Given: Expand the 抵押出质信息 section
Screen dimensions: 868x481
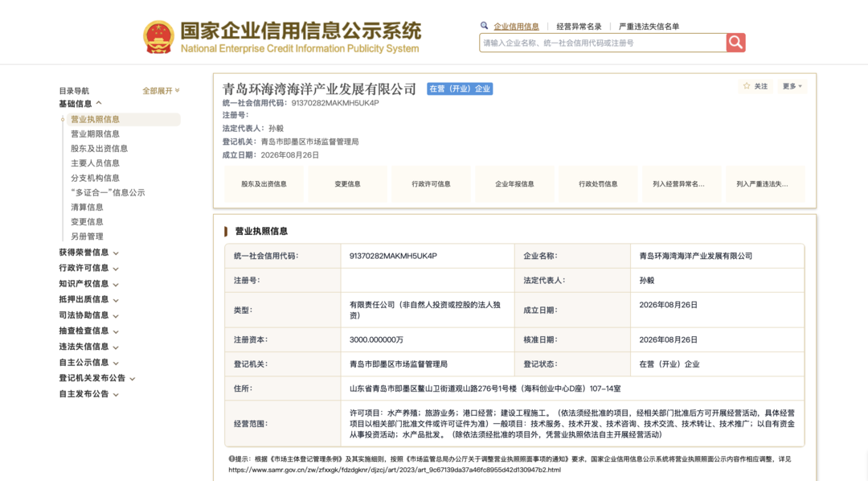Looking at the screenshot, I should click(x=88, y=299).
